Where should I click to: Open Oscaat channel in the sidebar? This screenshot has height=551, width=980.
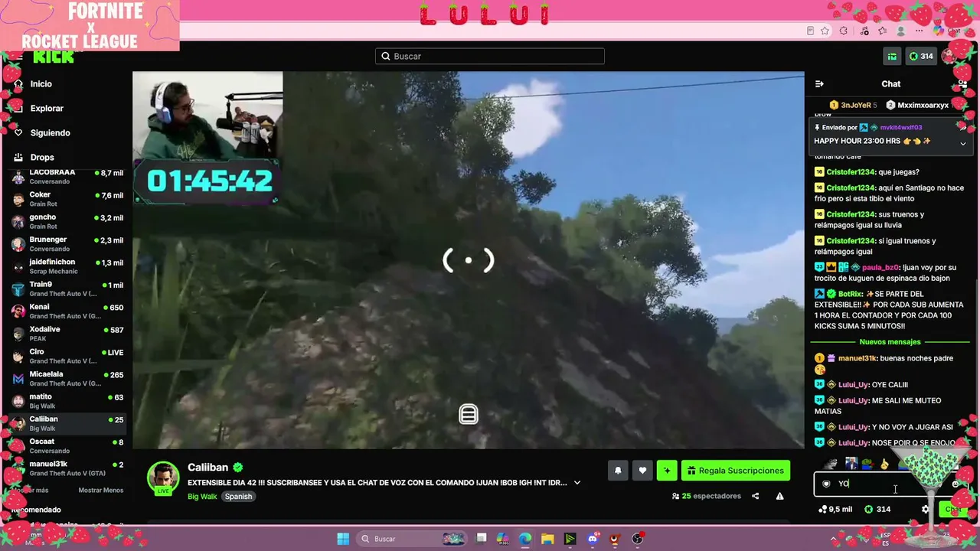click(x=68, y=445)
